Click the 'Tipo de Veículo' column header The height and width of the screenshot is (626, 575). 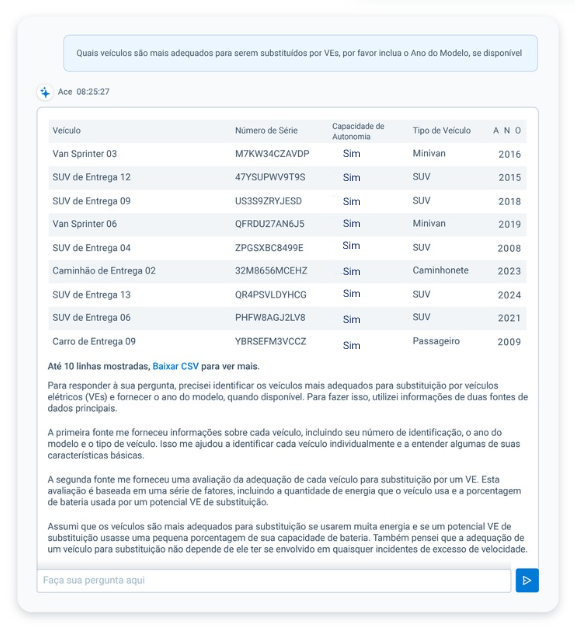[x=442, y=131]
